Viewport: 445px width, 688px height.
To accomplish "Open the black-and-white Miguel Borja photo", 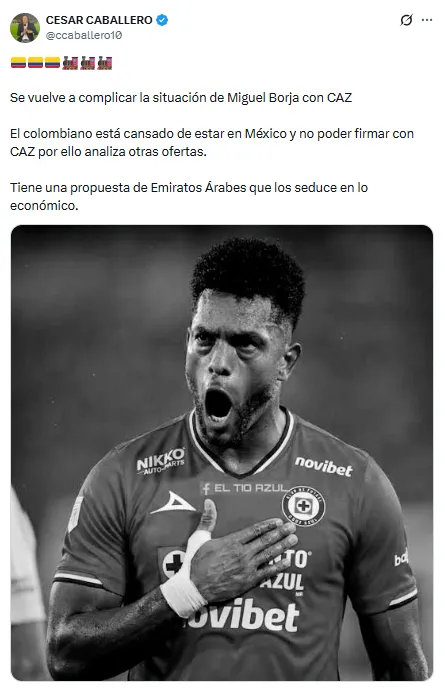I will (x=222, y=452).
